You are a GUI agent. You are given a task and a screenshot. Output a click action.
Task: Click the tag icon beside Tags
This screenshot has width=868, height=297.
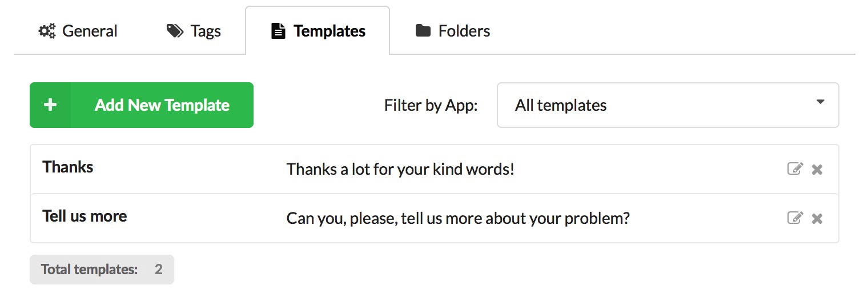pos(175,31)
